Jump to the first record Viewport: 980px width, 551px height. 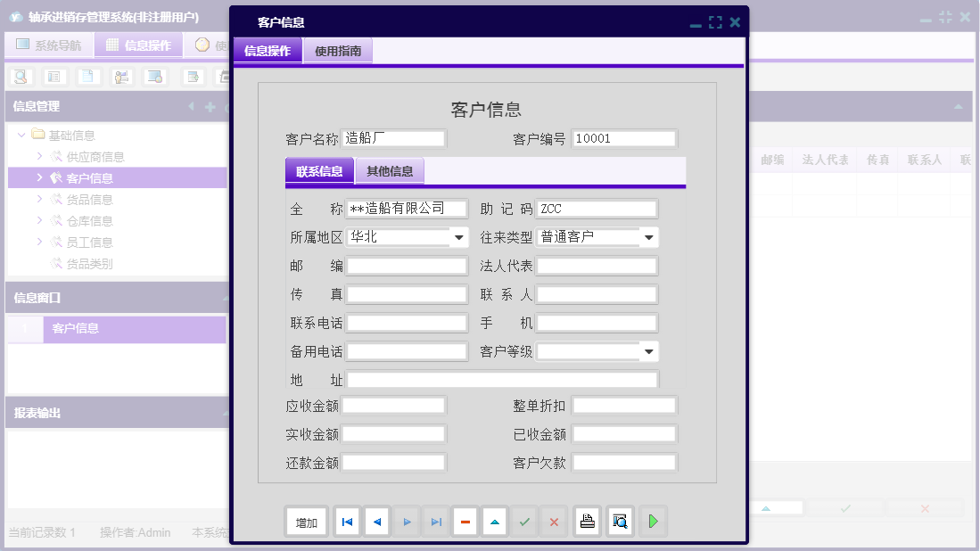(347, 522)
